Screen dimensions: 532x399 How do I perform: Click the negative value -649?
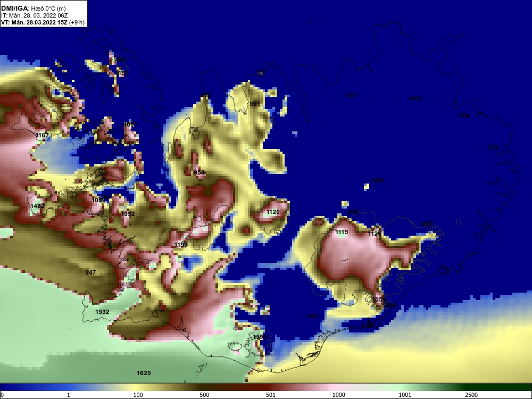coord(377,180)
